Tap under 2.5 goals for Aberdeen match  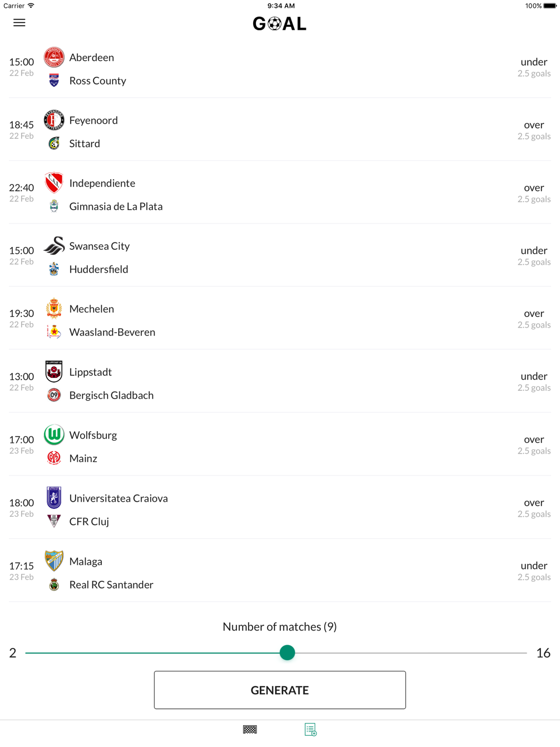[x=534, y=67]
